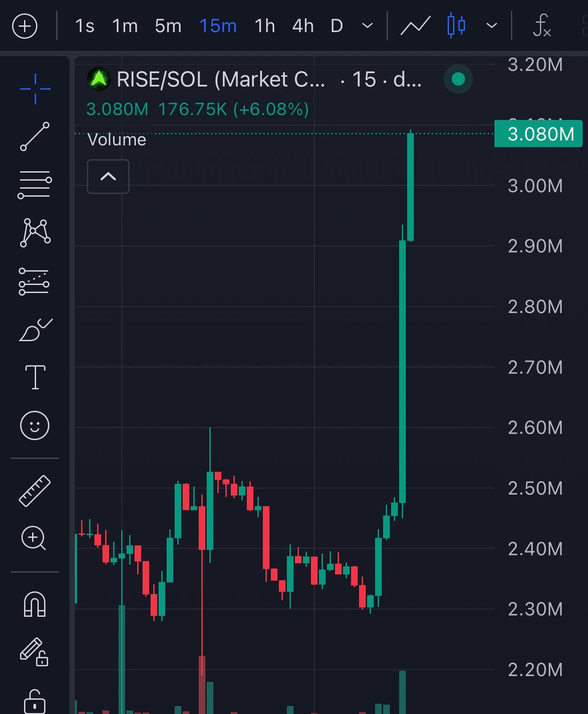Click the 2.50M price axis label

(535, 488)
